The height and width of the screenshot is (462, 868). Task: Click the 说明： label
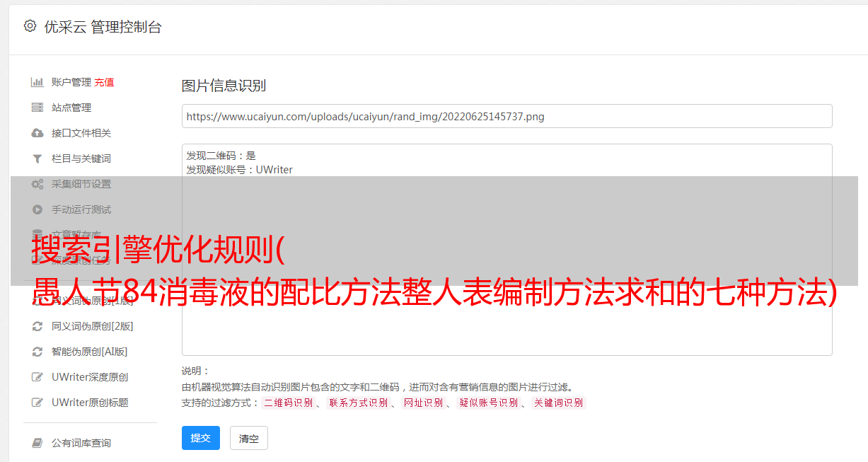click(196, 371)
